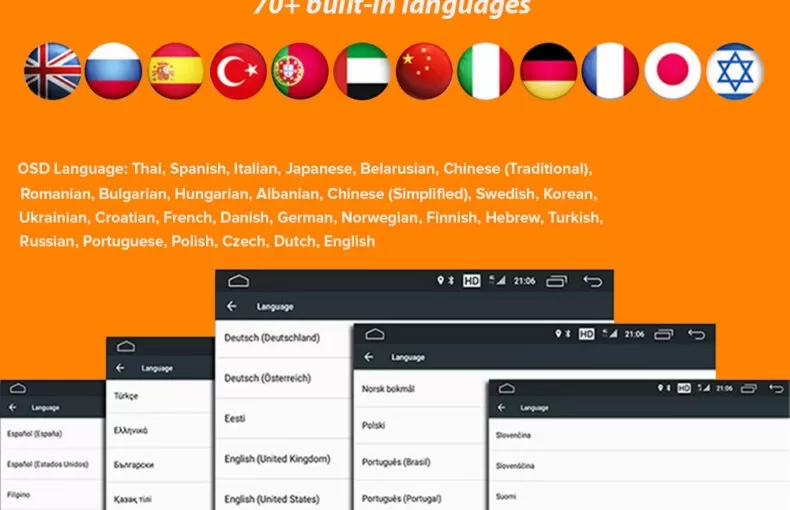Tap location pin icon on Deutsch screen

coord(440,280)
